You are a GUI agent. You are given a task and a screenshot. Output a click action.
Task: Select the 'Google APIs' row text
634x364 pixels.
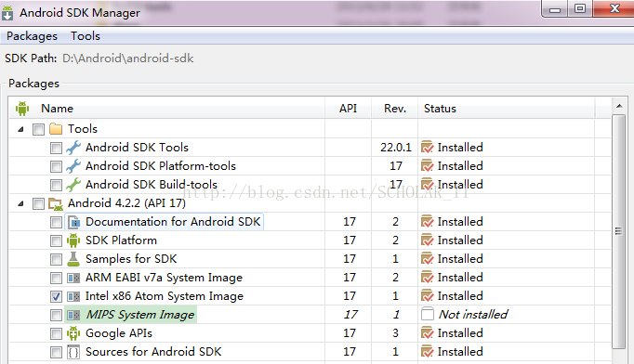tap(119, 333)
